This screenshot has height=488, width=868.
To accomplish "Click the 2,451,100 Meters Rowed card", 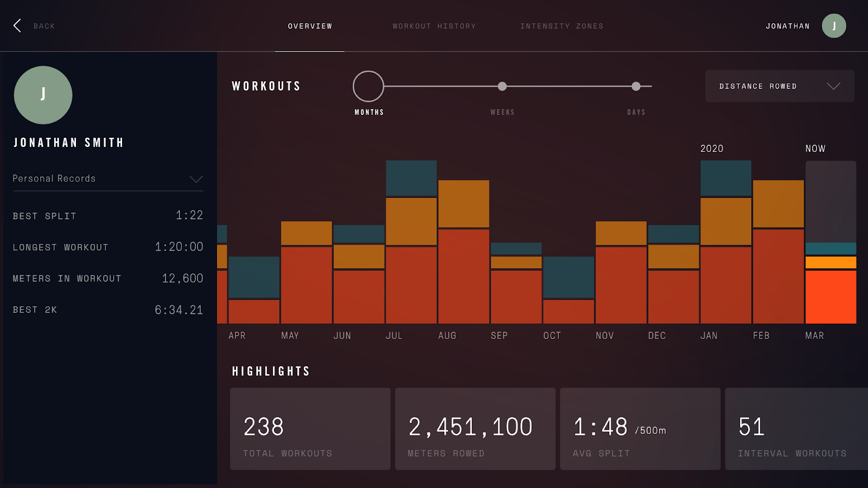I will tap(475, 428).
